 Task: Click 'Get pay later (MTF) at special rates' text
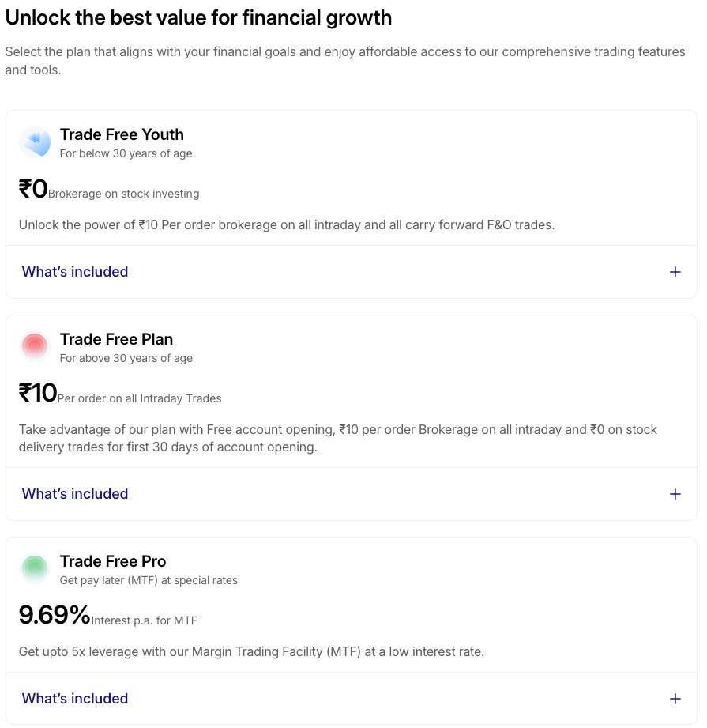point(149,580)
